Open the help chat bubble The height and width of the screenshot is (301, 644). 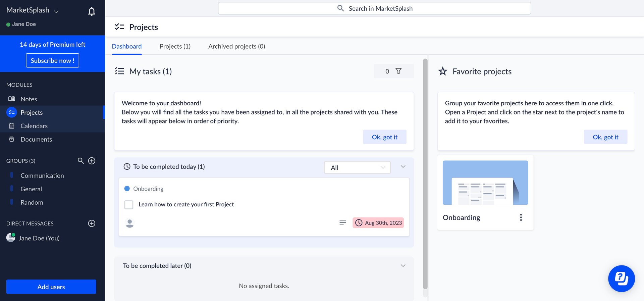621,279
